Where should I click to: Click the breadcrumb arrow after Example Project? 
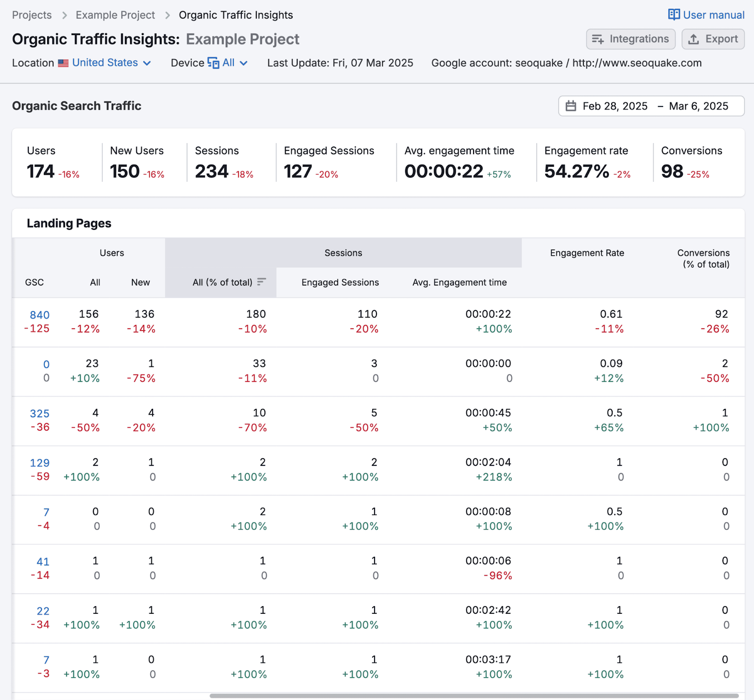(167, 15)
